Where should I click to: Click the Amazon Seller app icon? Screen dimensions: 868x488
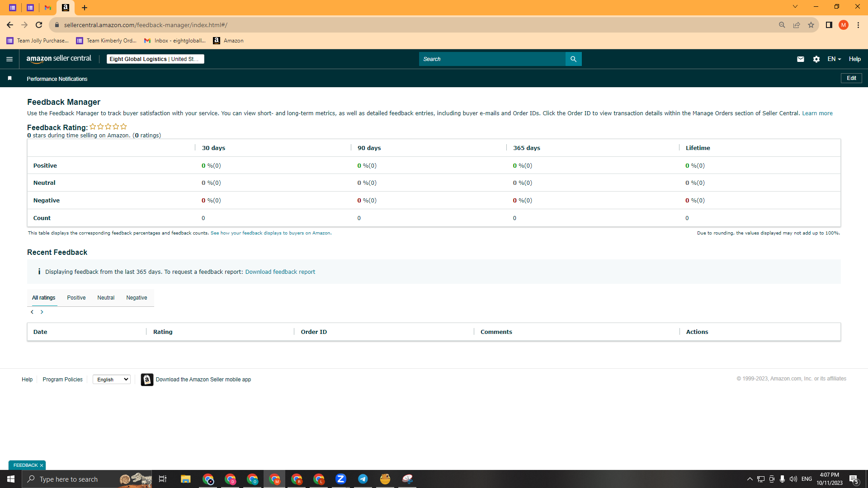(147, 380)
